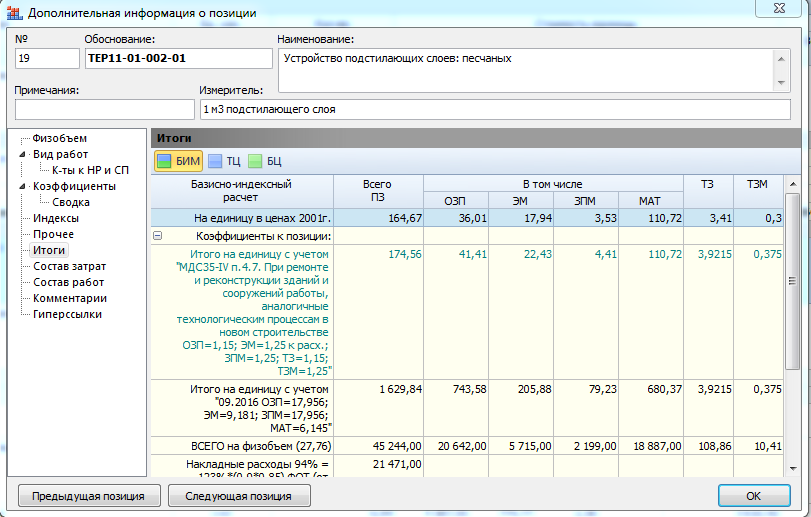
Task: Open the Физобъем section
Action: (60, 138)
